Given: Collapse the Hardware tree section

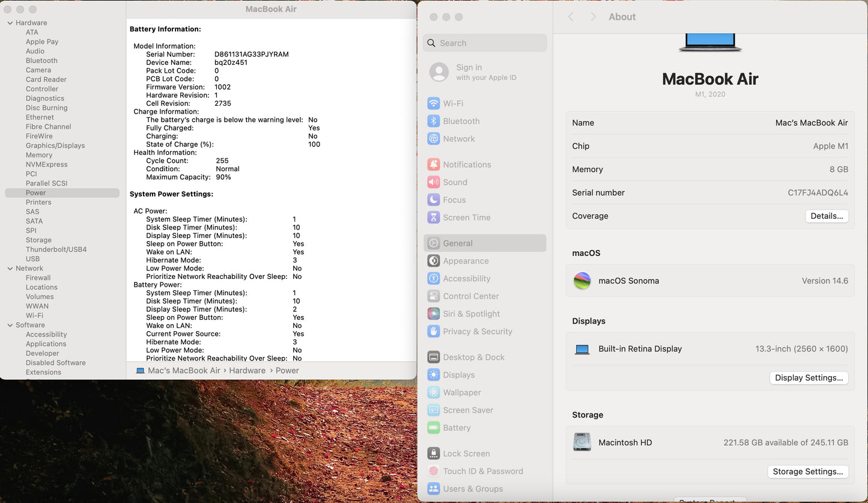Looking at the screenshot, I should [10, 23].
